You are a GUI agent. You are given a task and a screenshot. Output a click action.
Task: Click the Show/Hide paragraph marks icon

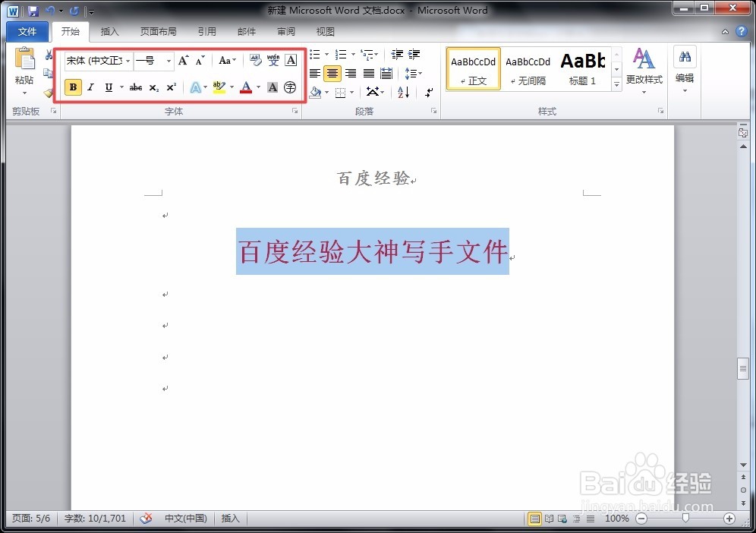[429, 92]
